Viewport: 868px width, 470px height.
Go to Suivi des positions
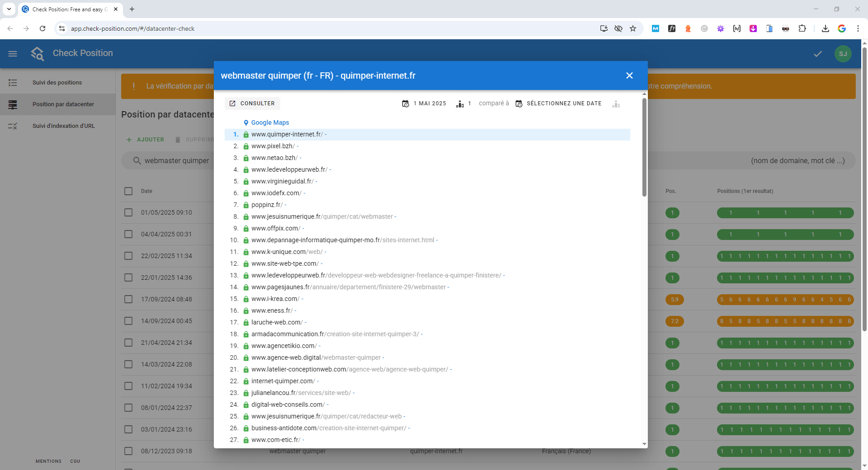[57, 83]
